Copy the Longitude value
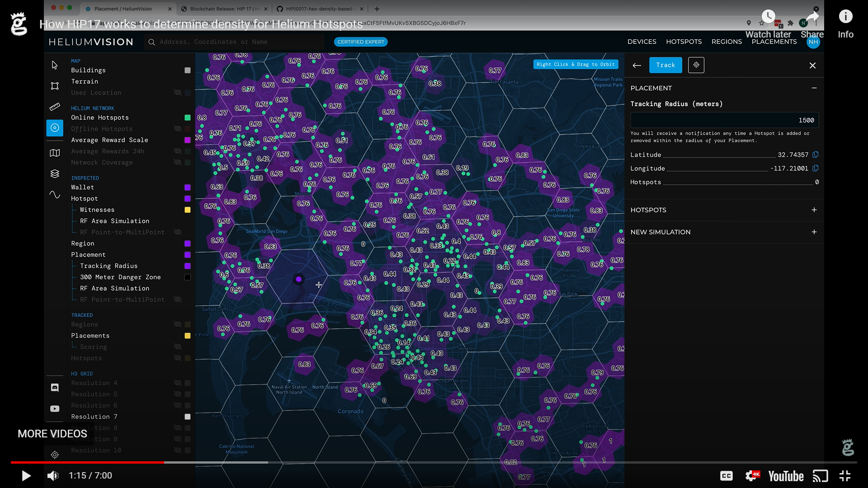The width and height of the screenshot is (868, 488). (x=816, y=168)
